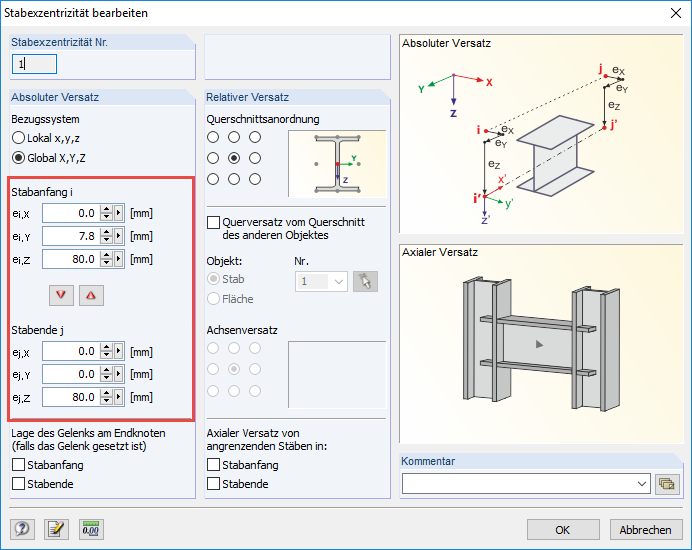The width and height of the screenshot is (692, 550).
Task: Select top-left cross-section alignment radio
Action: click(x=213, y=137)
